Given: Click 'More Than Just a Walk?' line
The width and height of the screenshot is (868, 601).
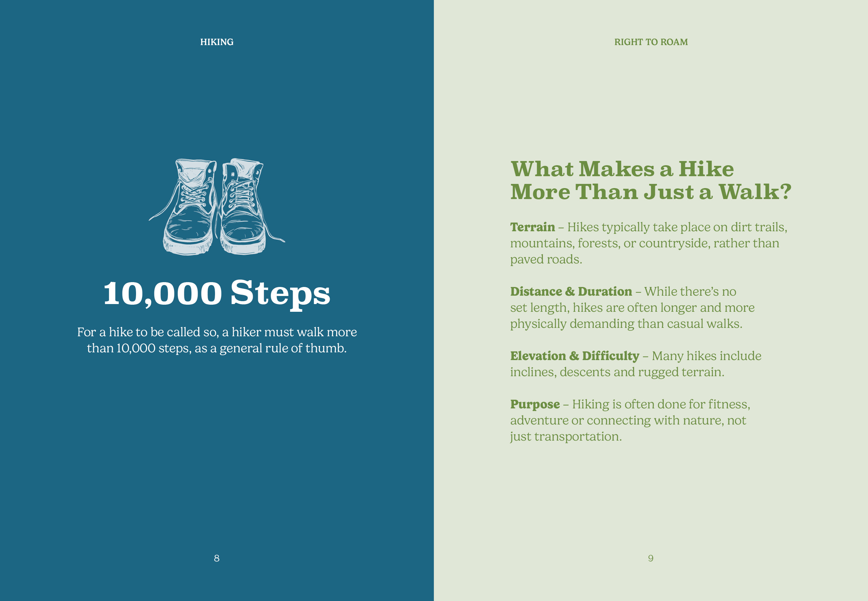Looking at the screenshot, I should tap(651, 192).
